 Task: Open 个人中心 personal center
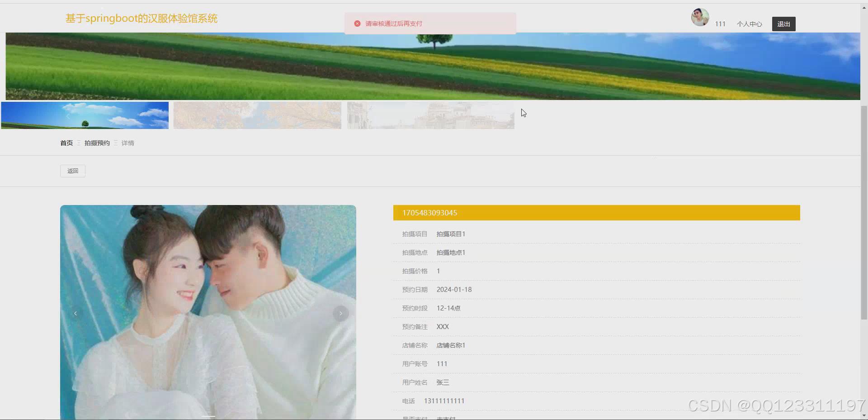tap(749, 24)
